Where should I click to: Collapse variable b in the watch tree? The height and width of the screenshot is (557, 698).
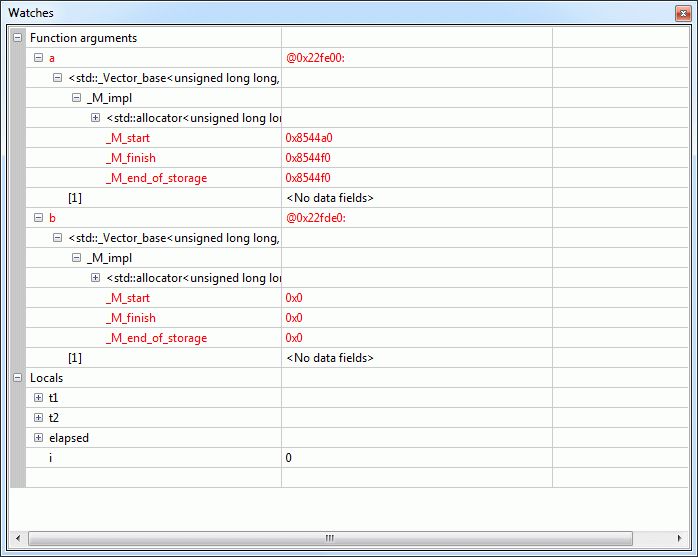(x=38, y=218)
